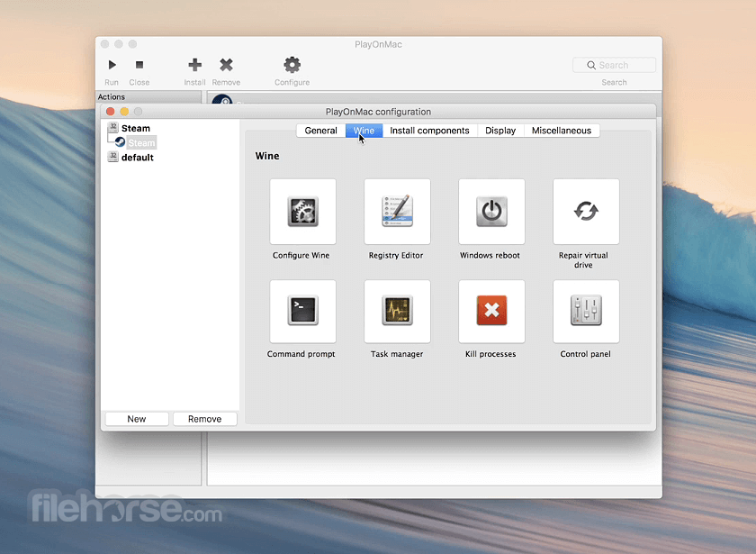The image size is (756, 554).
Task: Click the Remove button below drive list
Action: click(205, 419)
